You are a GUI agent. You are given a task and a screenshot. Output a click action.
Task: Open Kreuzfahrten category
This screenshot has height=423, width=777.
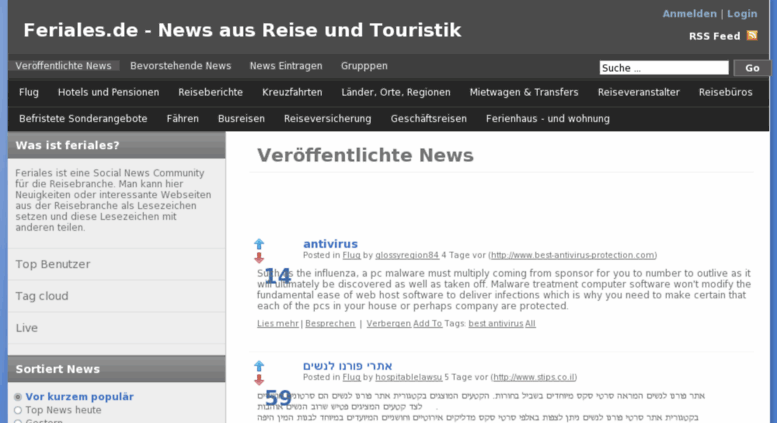pos(292,92)
